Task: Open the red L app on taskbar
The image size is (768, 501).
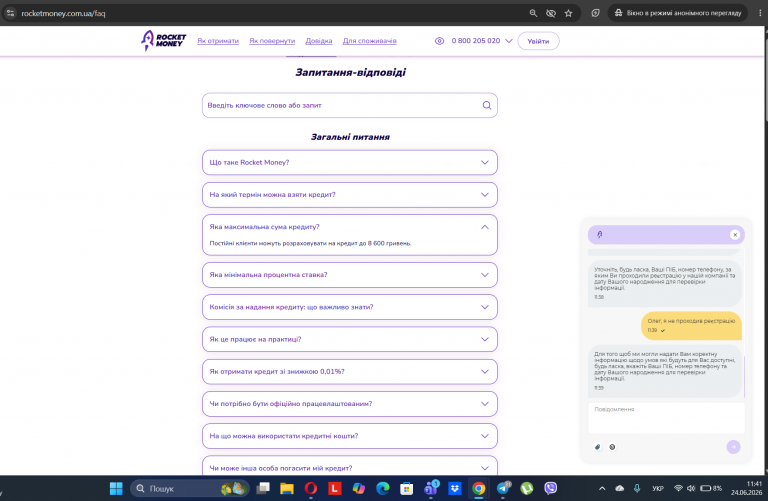Action: [x=335, y=488]
